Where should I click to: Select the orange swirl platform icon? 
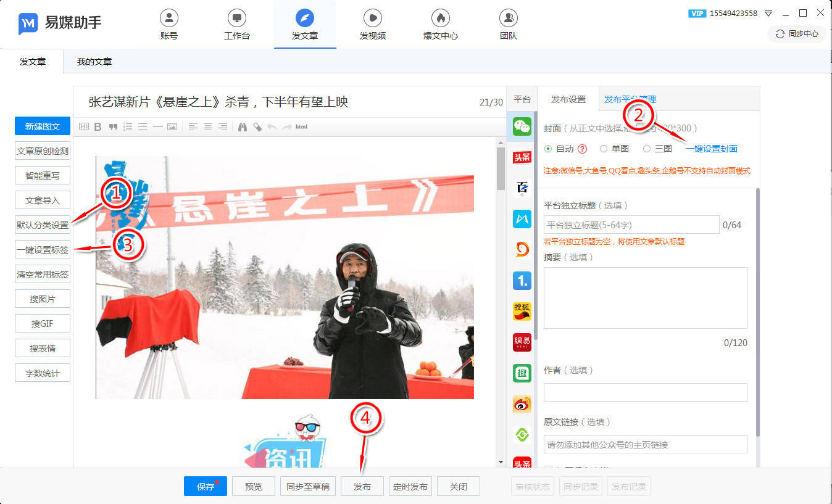522,249
